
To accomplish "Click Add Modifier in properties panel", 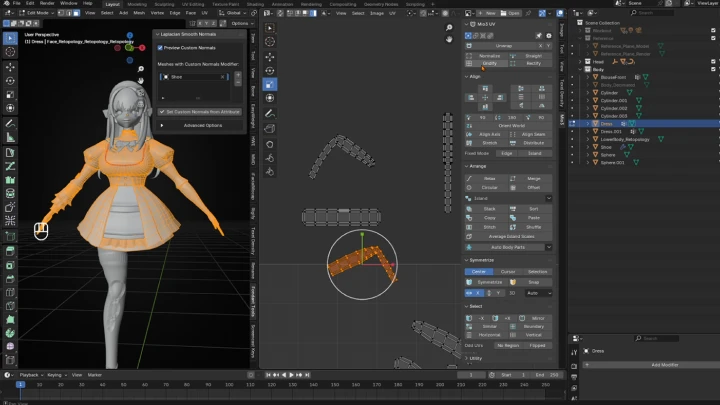I will coord(664,365).
